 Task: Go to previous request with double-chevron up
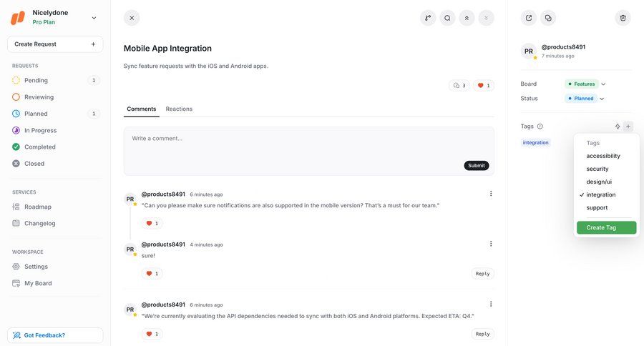467,18
